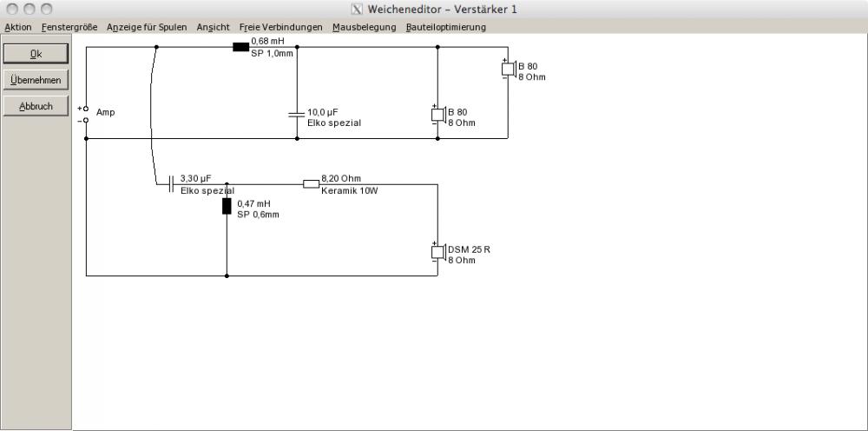Click the 'SP 0,6mm' coil label
This screenshot has height=431, width=868.
[x=258, y=215]
